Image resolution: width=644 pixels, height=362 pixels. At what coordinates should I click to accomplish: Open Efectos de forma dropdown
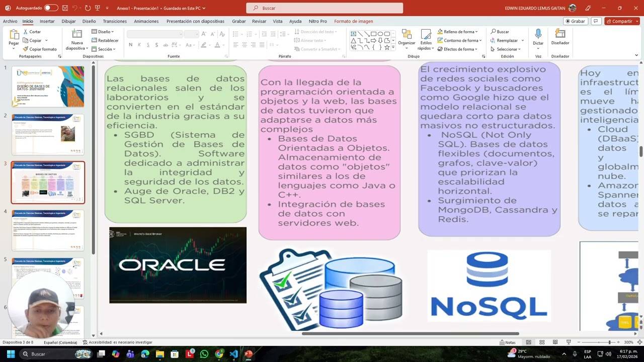(458, 49)
